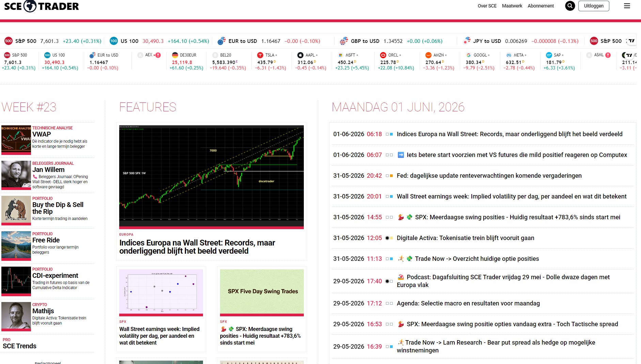Click the AEX red warning icon
The image size is (641, 364).
coord(158,55)
